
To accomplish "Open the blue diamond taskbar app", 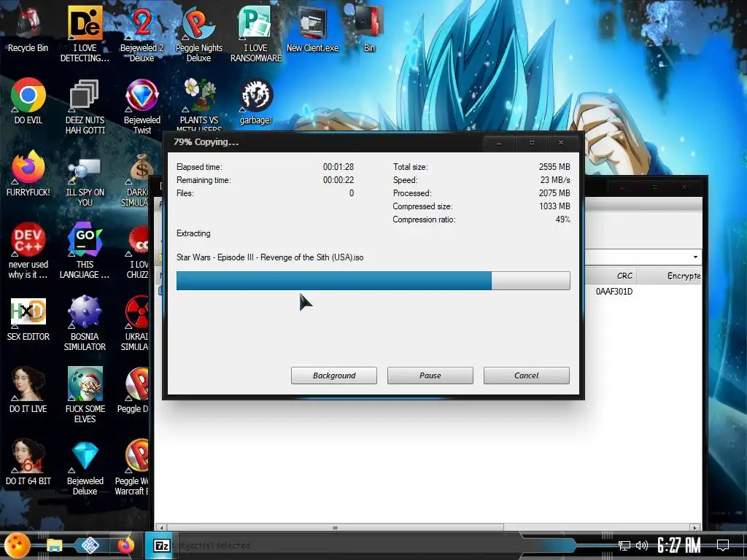I will point(90,545).
